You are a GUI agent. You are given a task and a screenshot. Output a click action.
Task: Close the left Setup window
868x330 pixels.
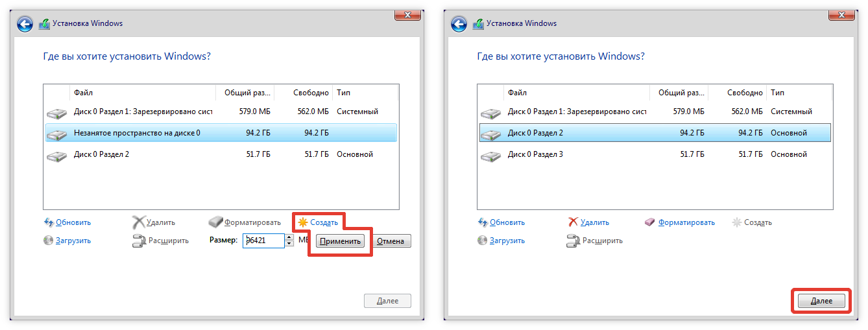click(407, 14)
